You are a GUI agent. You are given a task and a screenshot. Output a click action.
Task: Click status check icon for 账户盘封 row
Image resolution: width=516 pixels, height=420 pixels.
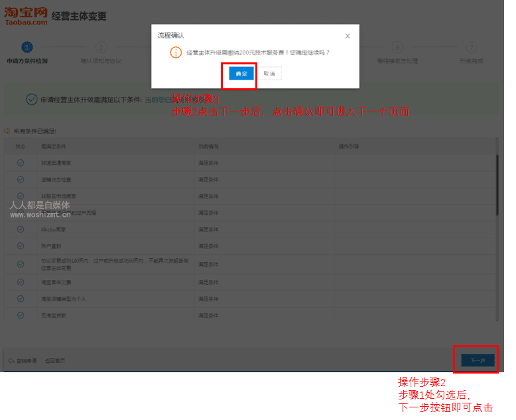click(x=21, y=245)
